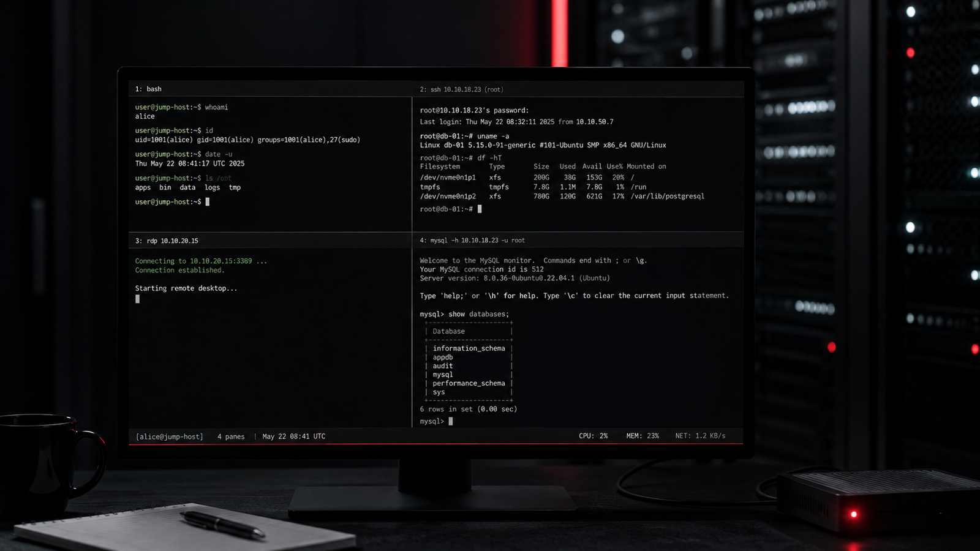Select the "Server version: 8.0.36" line

tap(514, 279)
